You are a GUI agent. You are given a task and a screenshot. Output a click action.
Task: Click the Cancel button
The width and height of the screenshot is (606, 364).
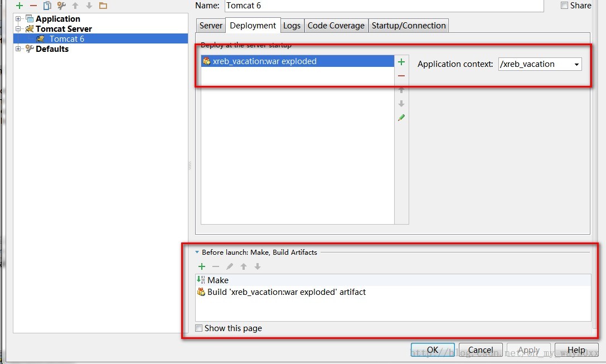481,350
